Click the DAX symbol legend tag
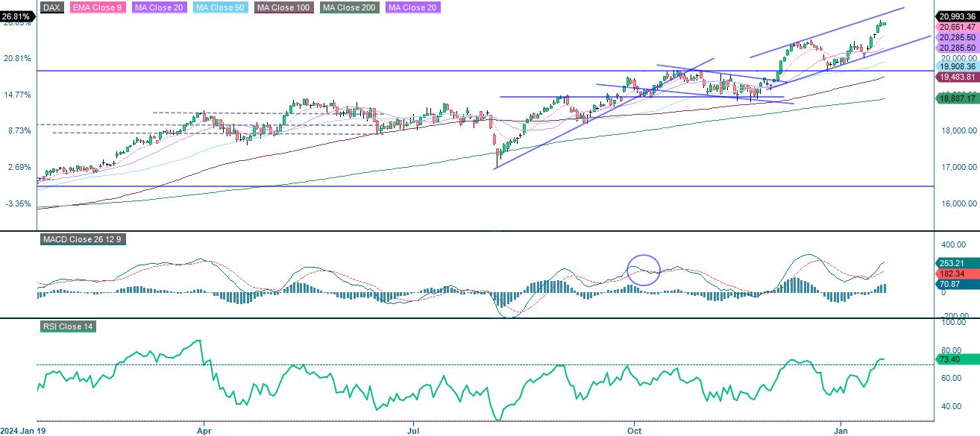The width and height of the screenshot is (980, 436). [x=51, y=7]
